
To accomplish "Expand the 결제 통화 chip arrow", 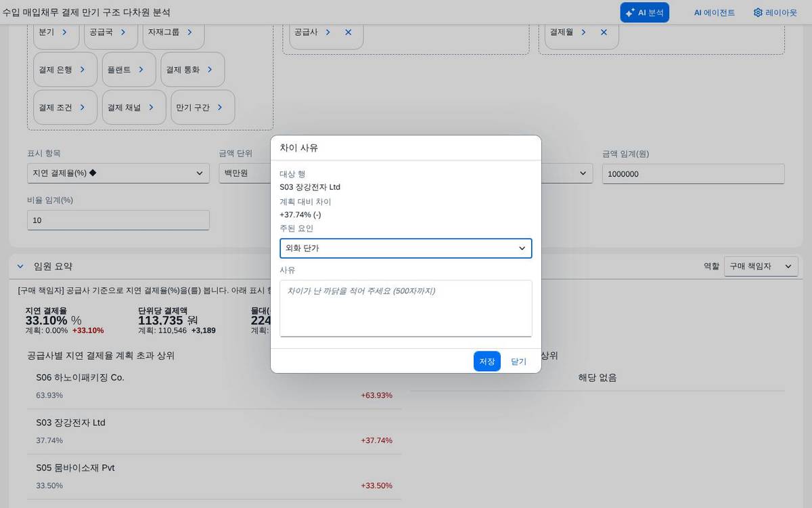I will point(210,69).
